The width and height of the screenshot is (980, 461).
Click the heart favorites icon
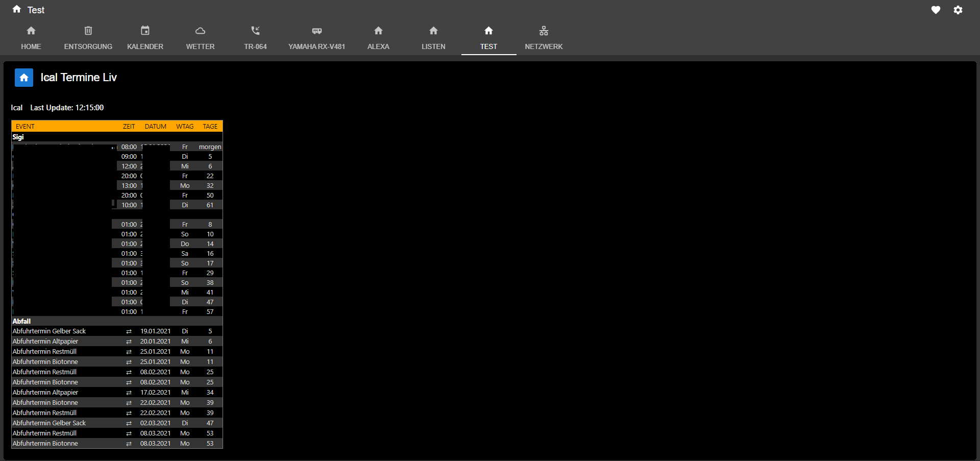click(936, 10)
